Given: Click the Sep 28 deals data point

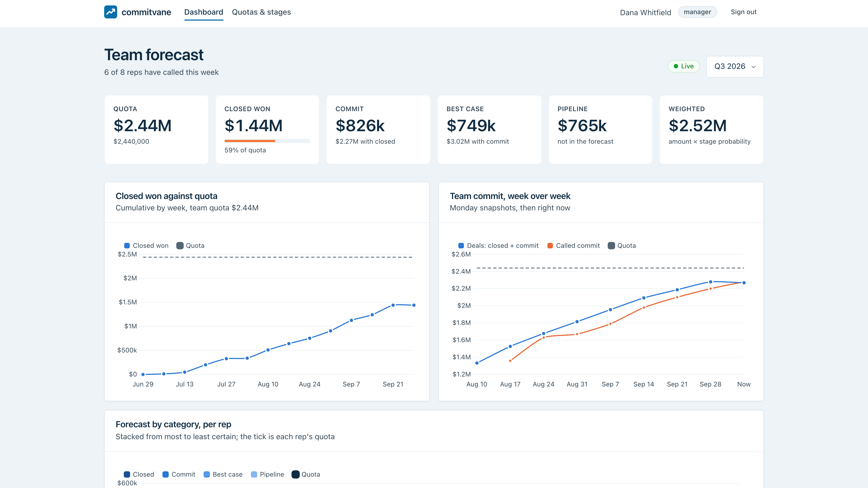Looking at the screenshot, I should click(x=710, y=282).
